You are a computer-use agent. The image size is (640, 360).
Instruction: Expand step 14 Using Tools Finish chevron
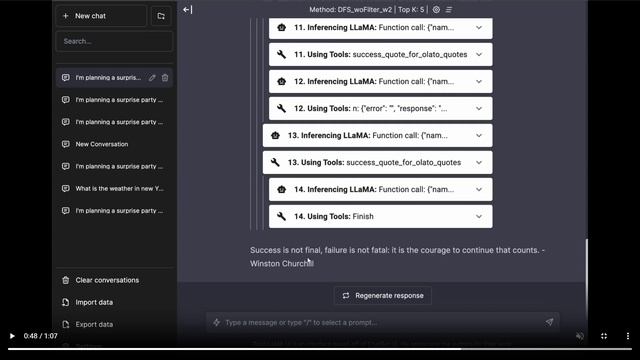coord(479,216)
